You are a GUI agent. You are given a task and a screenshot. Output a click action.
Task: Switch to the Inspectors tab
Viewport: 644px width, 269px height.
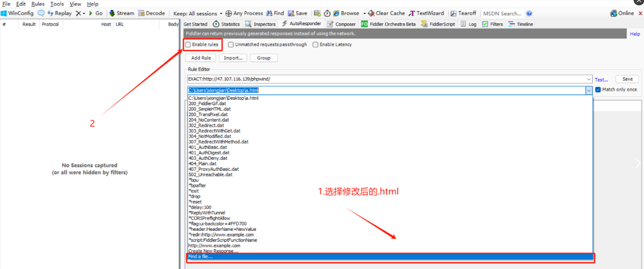(260, 24)
